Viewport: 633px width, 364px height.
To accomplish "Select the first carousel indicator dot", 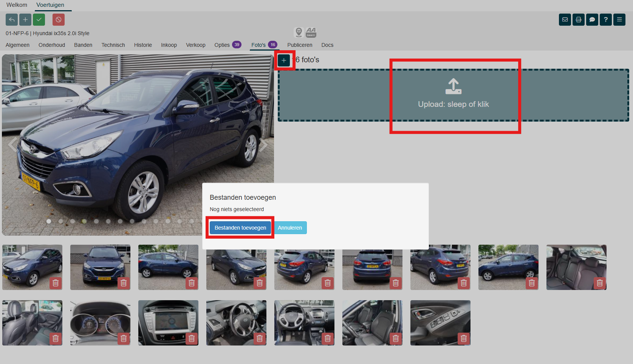I will (49, 221).
